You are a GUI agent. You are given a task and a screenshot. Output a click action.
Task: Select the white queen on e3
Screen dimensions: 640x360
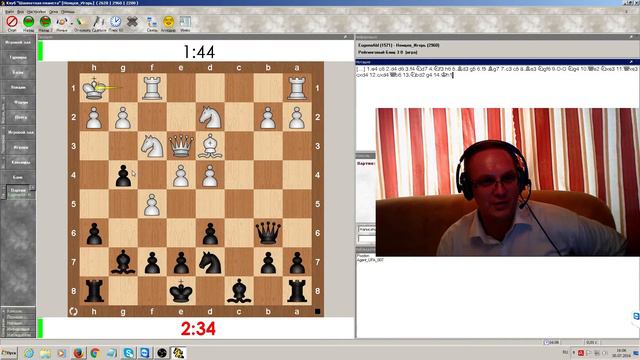[181, 146]
